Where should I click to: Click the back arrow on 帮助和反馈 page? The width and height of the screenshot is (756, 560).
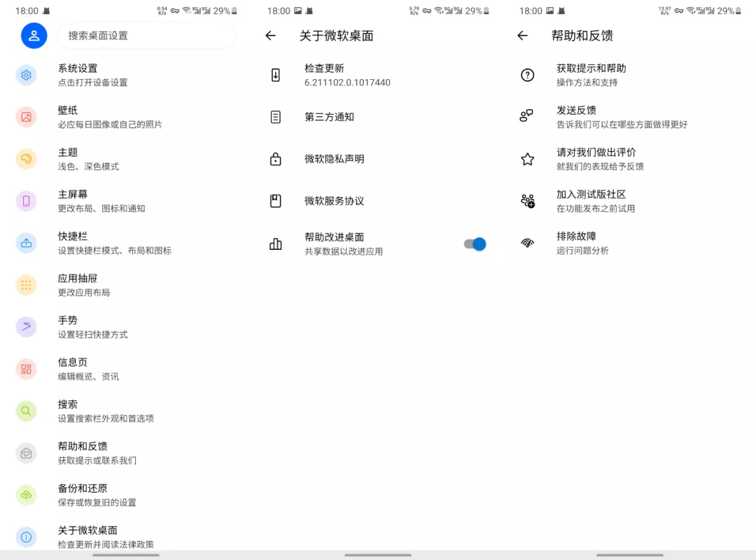(x=522, y=35)
